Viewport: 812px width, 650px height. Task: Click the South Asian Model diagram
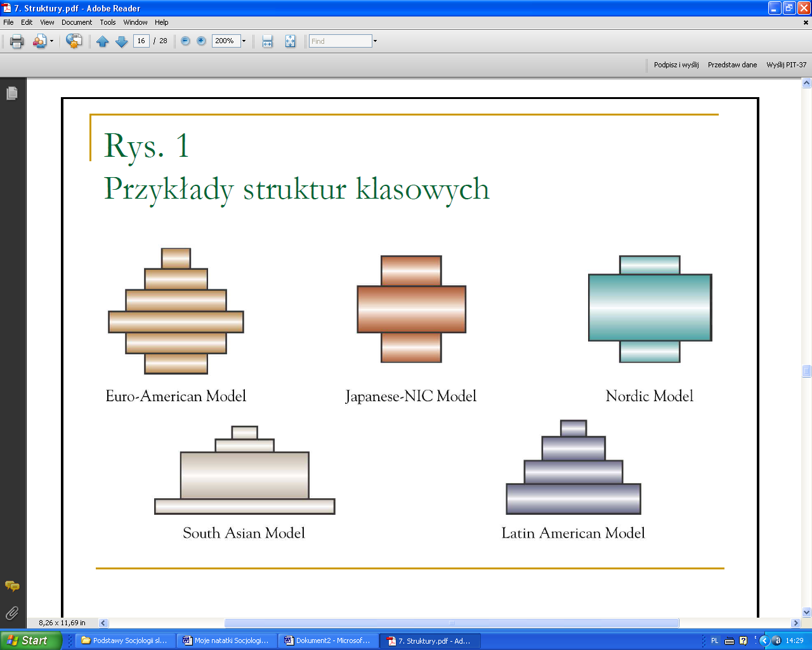coord(244,470)
